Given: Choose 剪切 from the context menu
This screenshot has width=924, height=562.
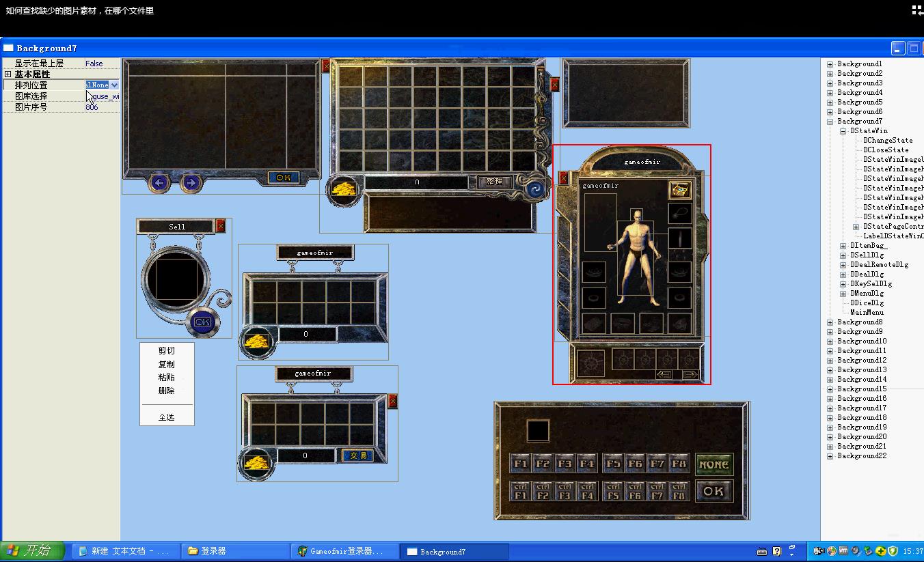Looking at the screenshot, I should tap(167, 351).
